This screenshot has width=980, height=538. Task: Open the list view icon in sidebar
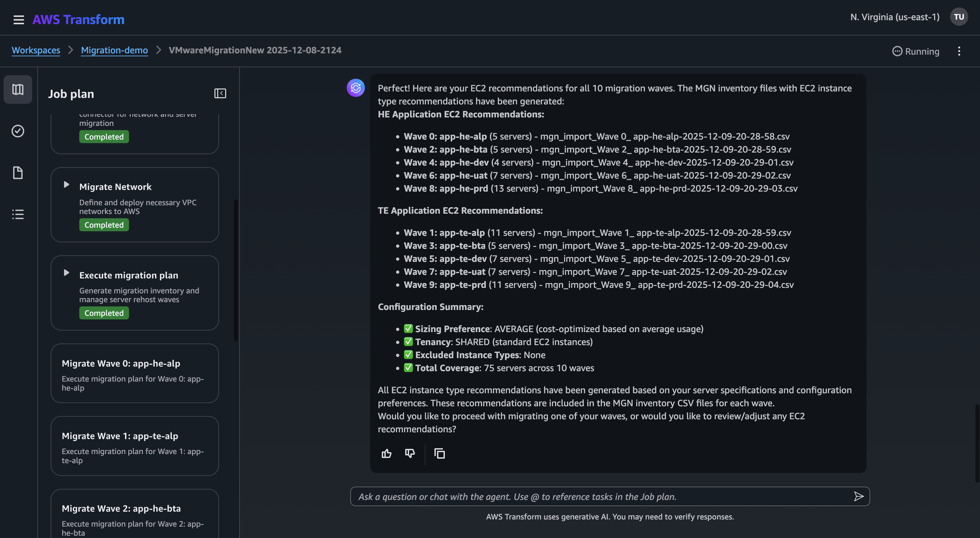pyautogui.click(x=18, y=214)
